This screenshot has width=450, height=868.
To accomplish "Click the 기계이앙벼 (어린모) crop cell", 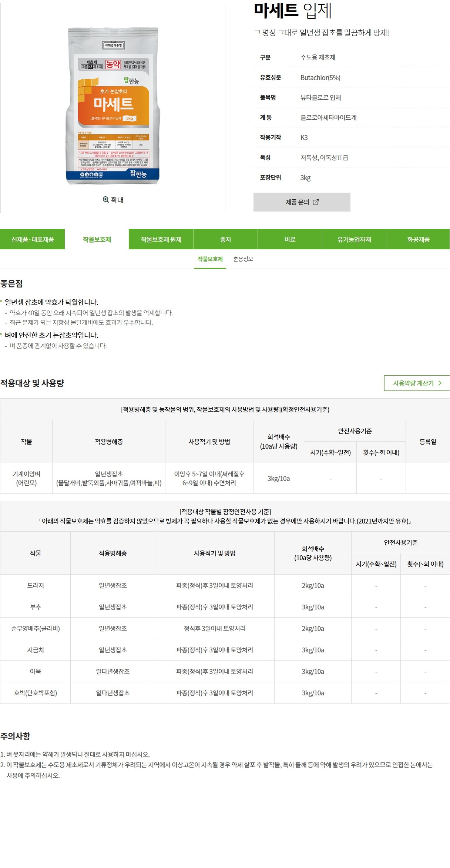I will coord(26,478).
